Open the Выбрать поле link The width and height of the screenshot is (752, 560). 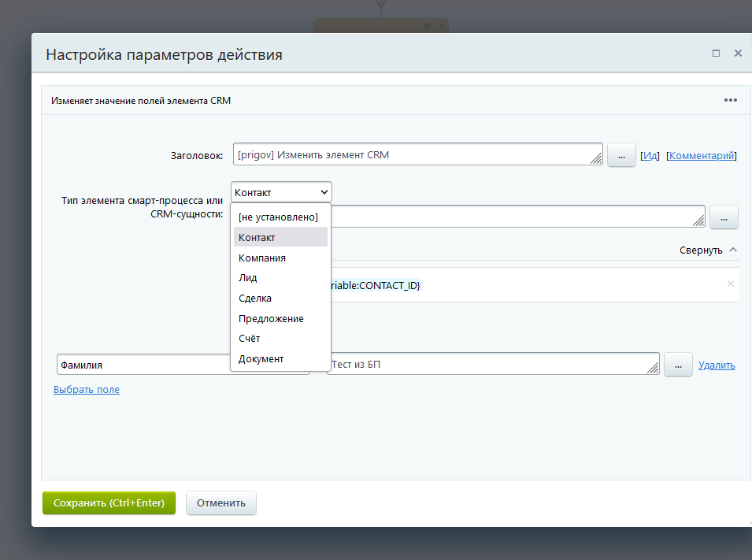click(x=87, y=389)
